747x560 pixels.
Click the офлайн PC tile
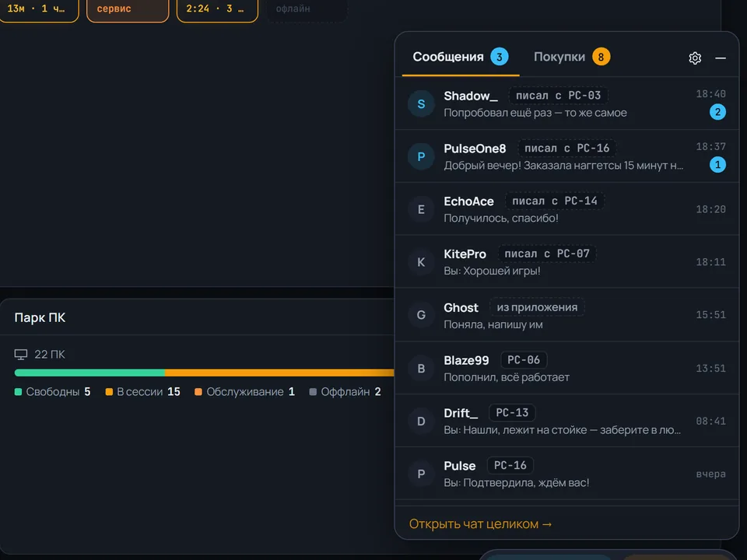(x=307, y=10)
